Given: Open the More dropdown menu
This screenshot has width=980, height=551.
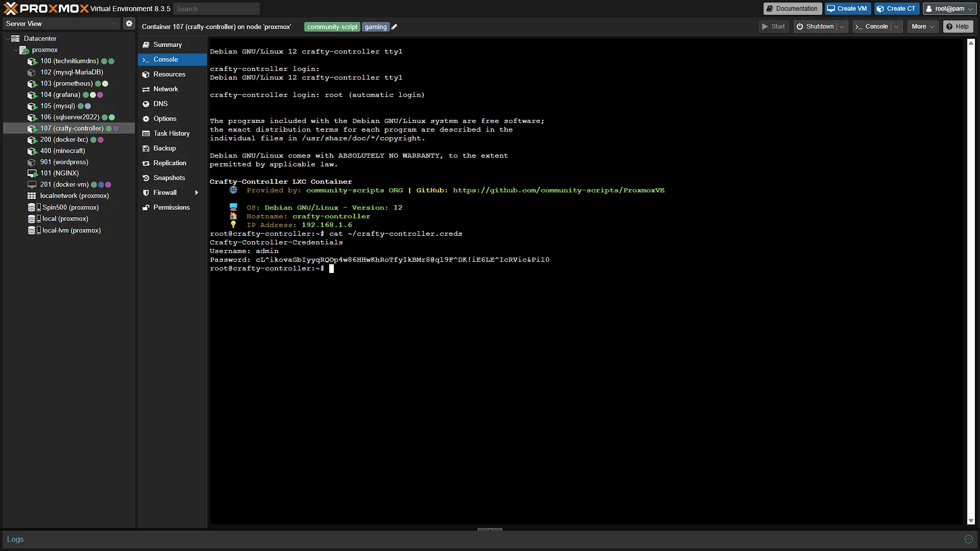Looking at the screenshot, I should coord(923,27).
